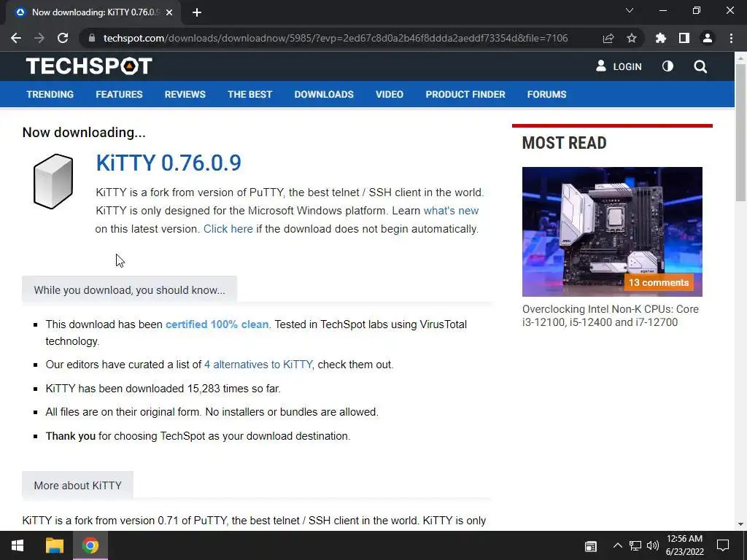
Task: Click the KiTTY software box icon
Action: coord(53,182)
